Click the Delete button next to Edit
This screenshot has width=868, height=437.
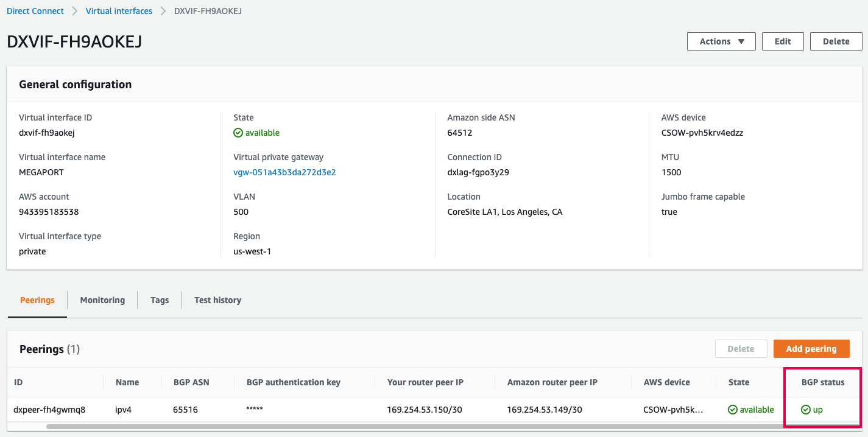(836, 41)
